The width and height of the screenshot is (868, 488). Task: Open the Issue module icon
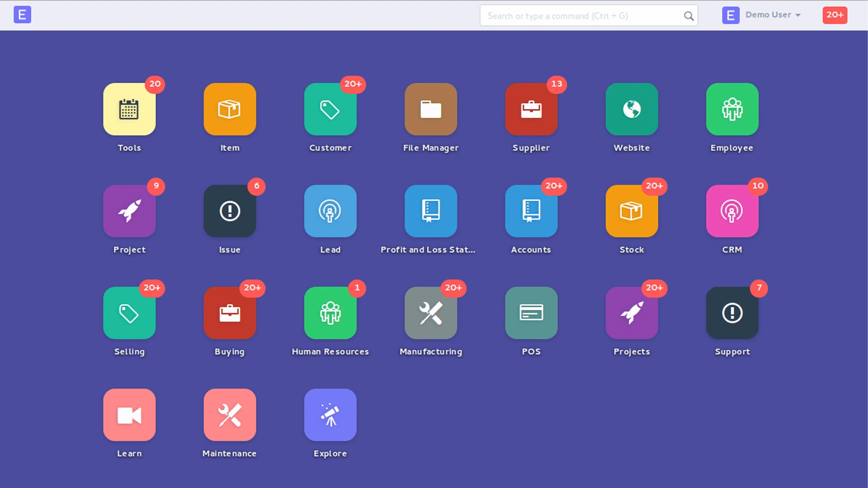click(x=230, y=211)
